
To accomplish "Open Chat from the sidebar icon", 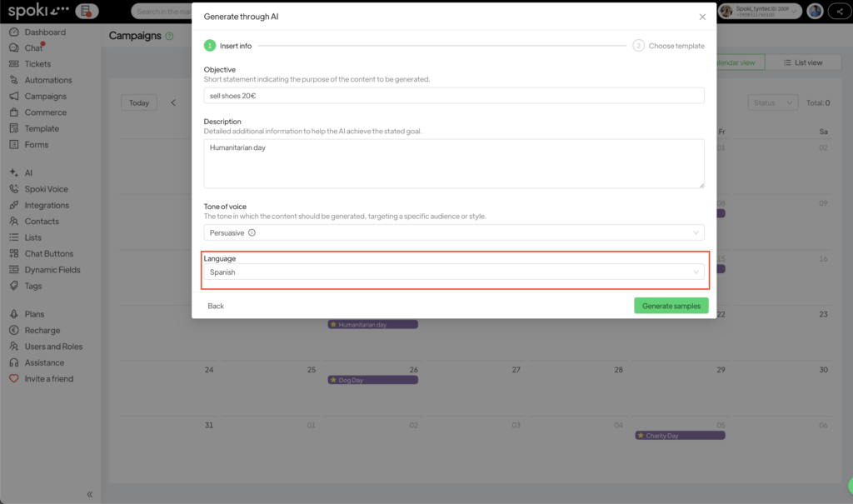I will 14,48.
